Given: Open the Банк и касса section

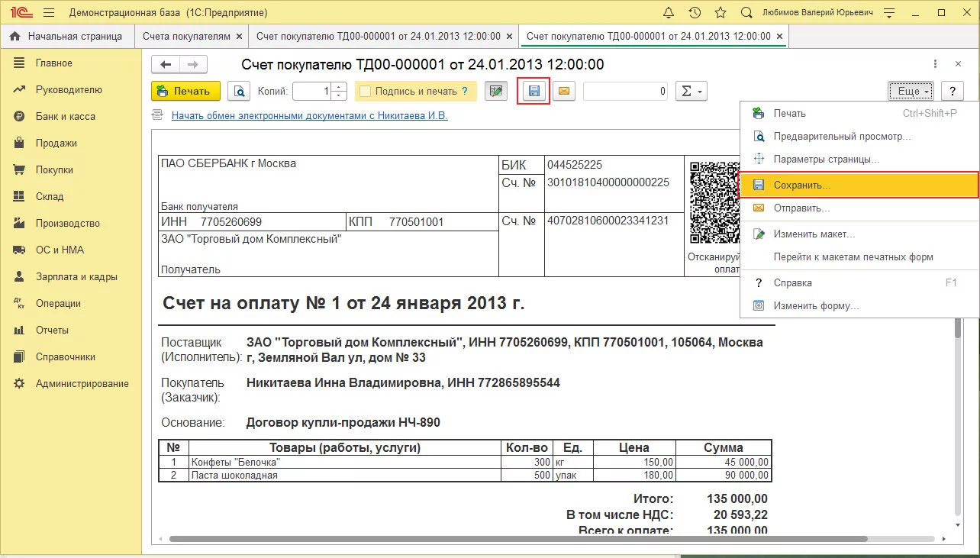Looking at the screenshot, I should pyautogui.click(x=70, y=116).
